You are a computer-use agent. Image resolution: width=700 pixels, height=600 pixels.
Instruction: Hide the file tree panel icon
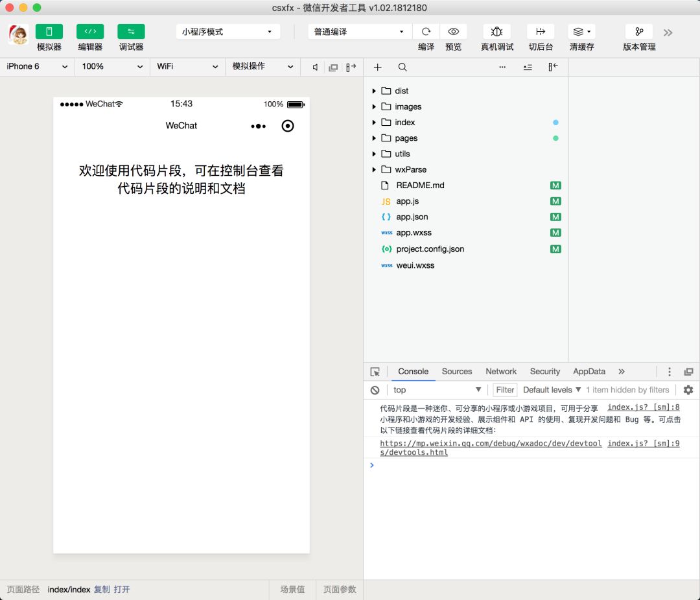tap(553, 67)
